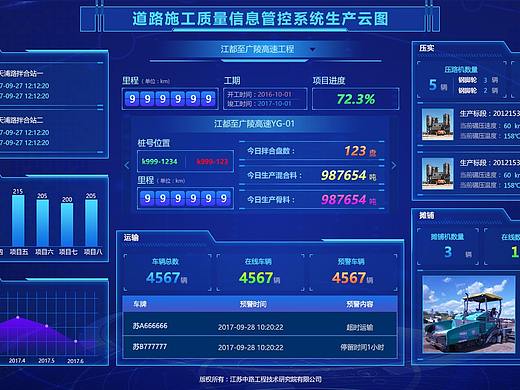Click the warning time in 苏B777777 row
520x390 pixels.
(251, 348)
